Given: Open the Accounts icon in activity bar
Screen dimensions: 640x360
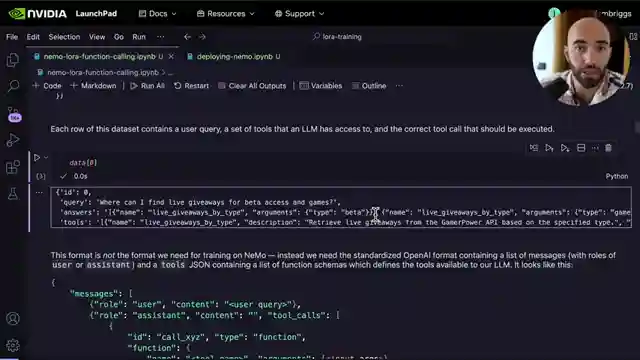Looking at the screenshot, I should pyautogui.click(x=13, y=318).
